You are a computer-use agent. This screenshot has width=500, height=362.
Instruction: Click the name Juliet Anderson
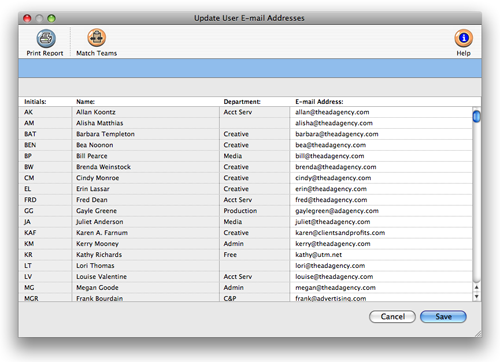point(100,222)
